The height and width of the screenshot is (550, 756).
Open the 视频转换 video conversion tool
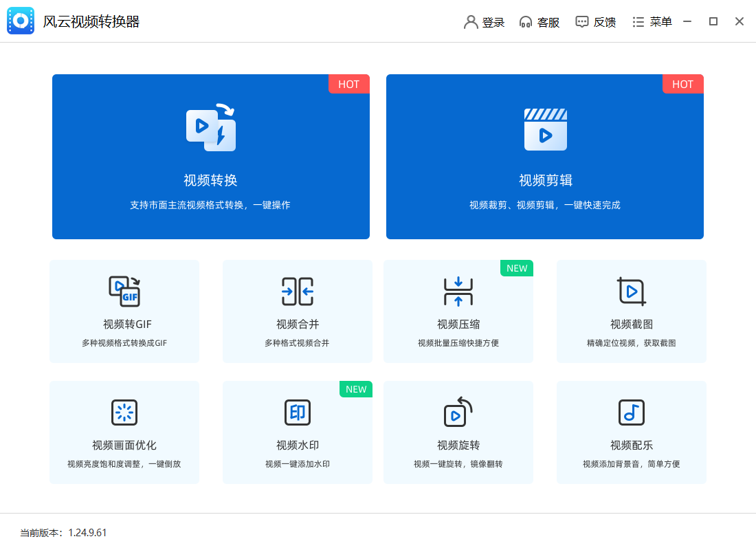point(211,157)
